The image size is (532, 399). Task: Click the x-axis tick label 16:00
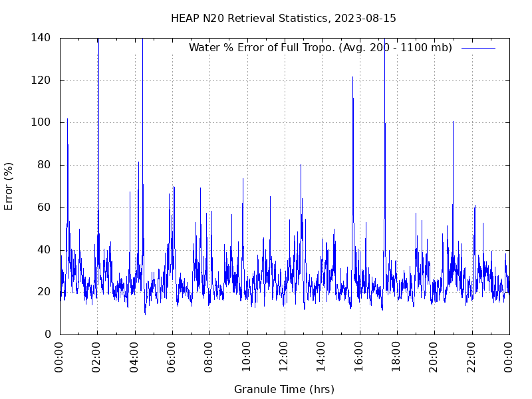pyautogui.click(x=358, y=357)
